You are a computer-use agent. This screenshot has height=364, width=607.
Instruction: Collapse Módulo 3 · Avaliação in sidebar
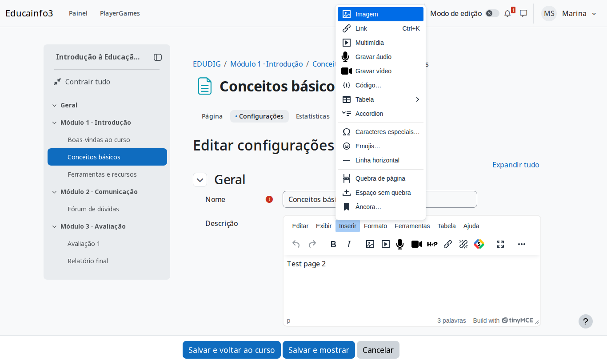[x=54, y=227]
